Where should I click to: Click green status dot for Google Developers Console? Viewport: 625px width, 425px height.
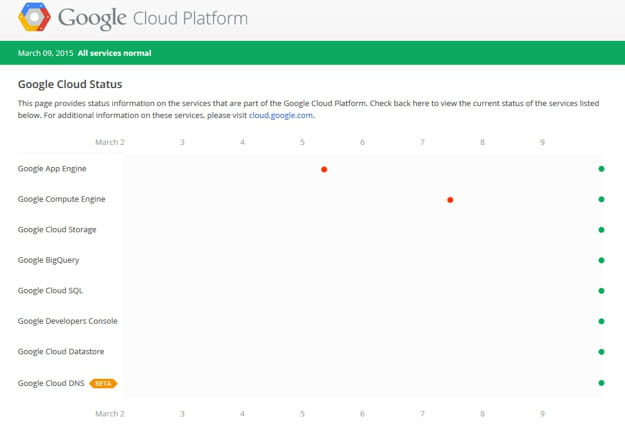(601, 321)
